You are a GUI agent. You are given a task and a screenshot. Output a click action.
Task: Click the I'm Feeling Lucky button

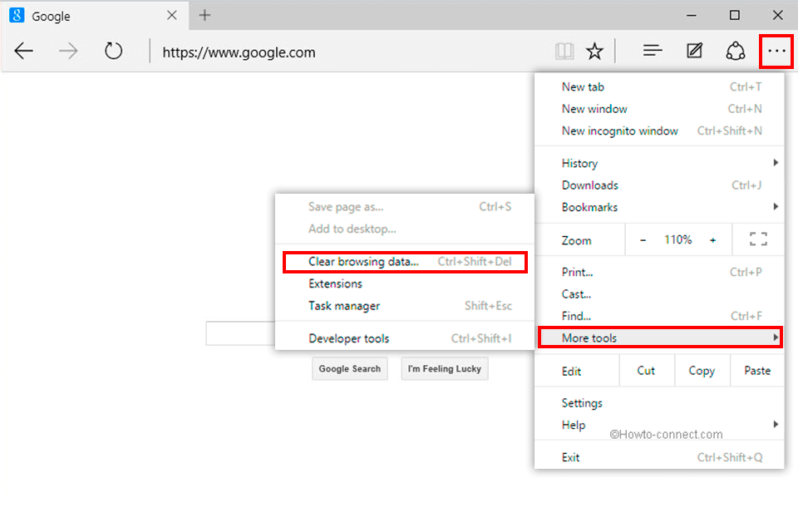pyautogui.click(x=444, y=368)
